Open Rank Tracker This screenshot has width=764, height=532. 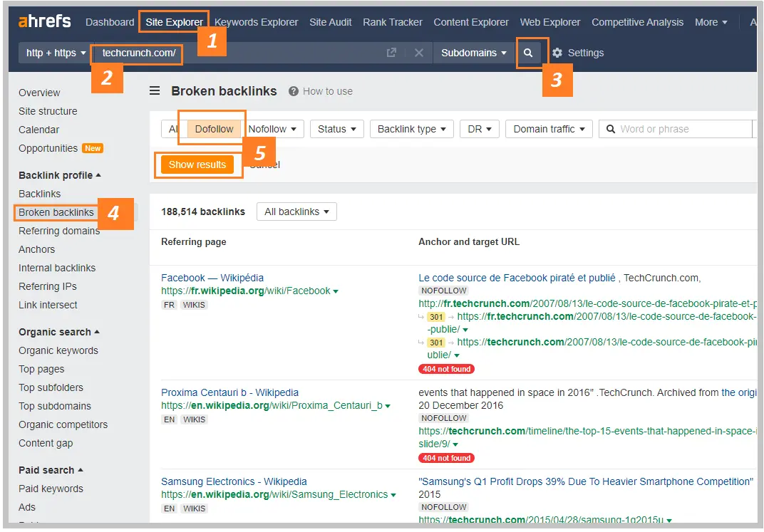click(x=393, y=22)
